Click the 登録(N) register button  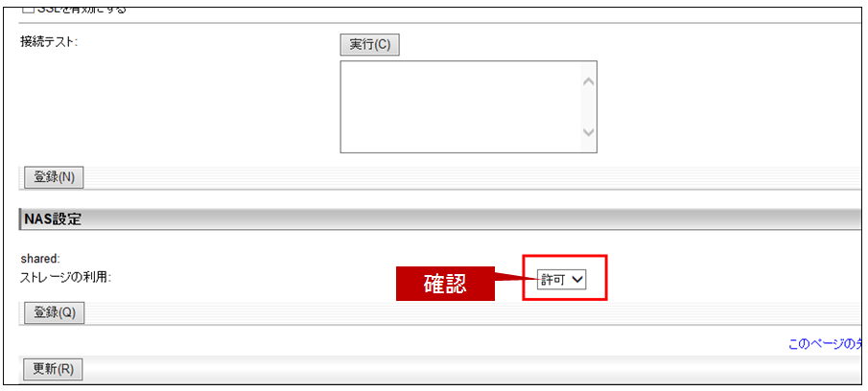(x=55, y=177)
